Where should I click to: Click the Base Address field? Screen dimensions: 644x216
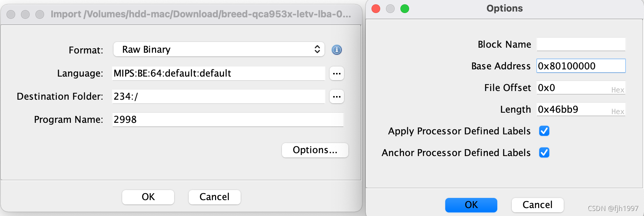pos(581,66)
